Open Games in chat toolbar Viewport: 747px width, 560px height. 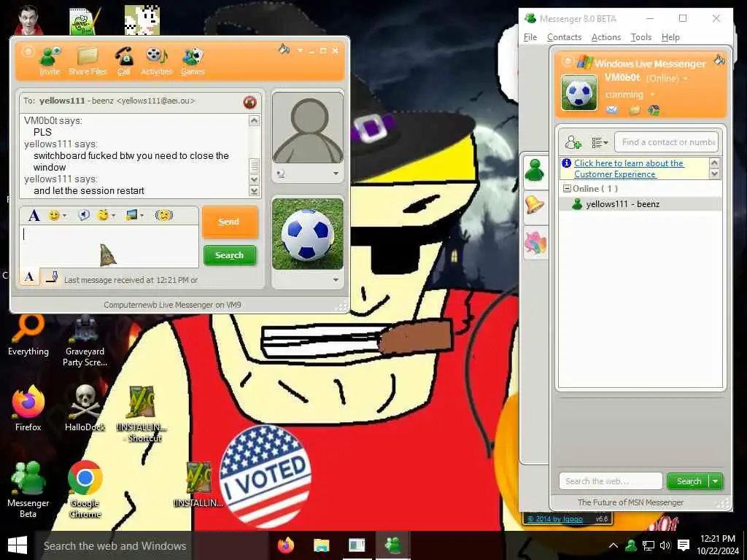[x=193, y=61]
